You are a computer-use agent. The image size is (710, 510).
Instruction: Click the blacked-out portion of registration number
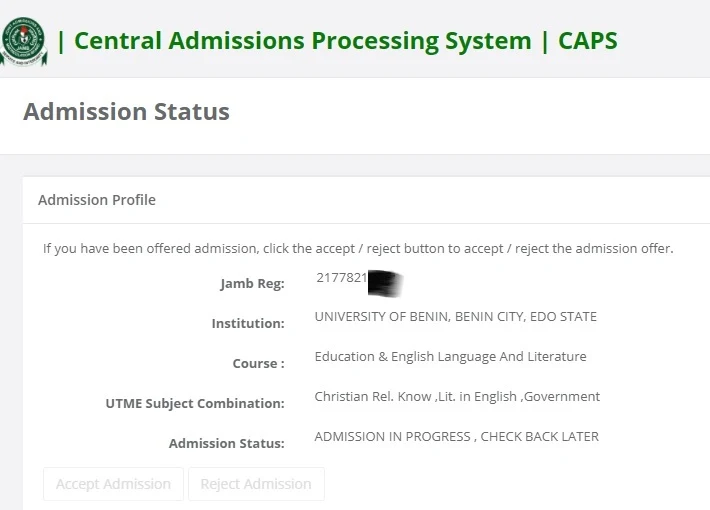(x=385, y=283)
